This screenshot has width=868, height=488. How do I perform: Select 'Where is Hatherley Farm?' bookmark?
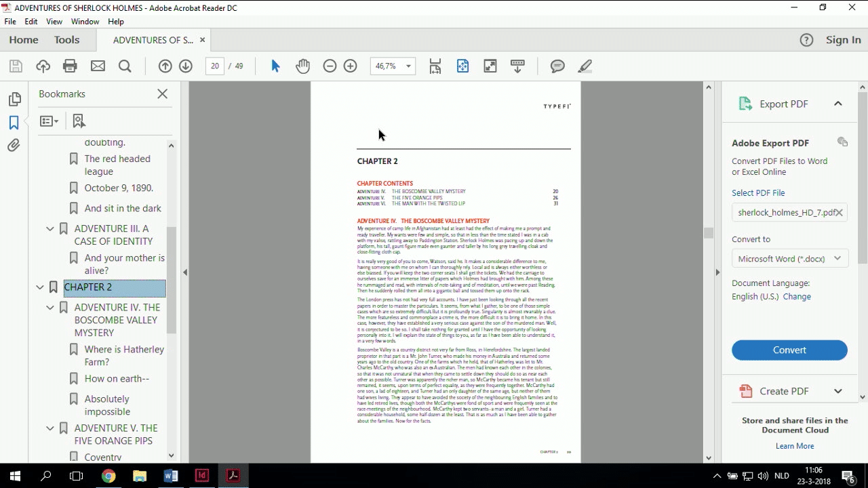coord(124,356)
